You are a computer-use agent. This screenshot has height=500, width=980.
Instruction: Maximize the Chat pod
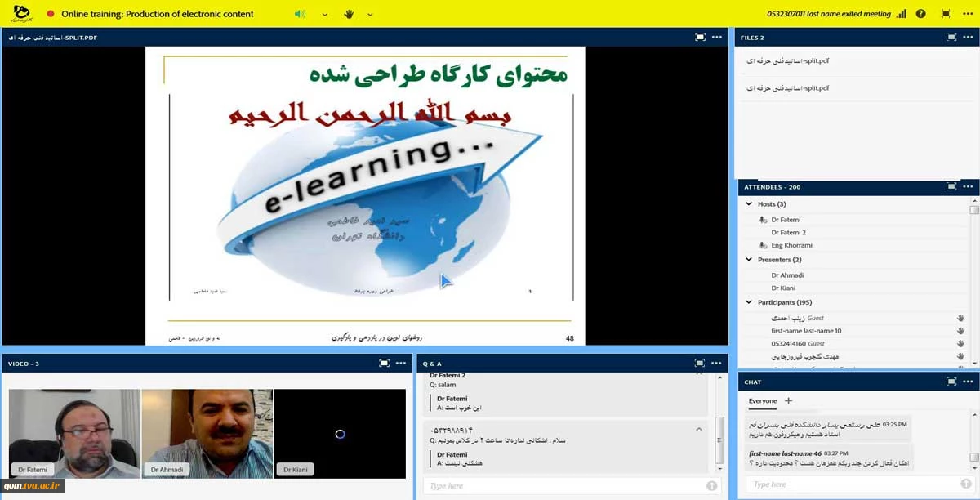pos(951,382)
